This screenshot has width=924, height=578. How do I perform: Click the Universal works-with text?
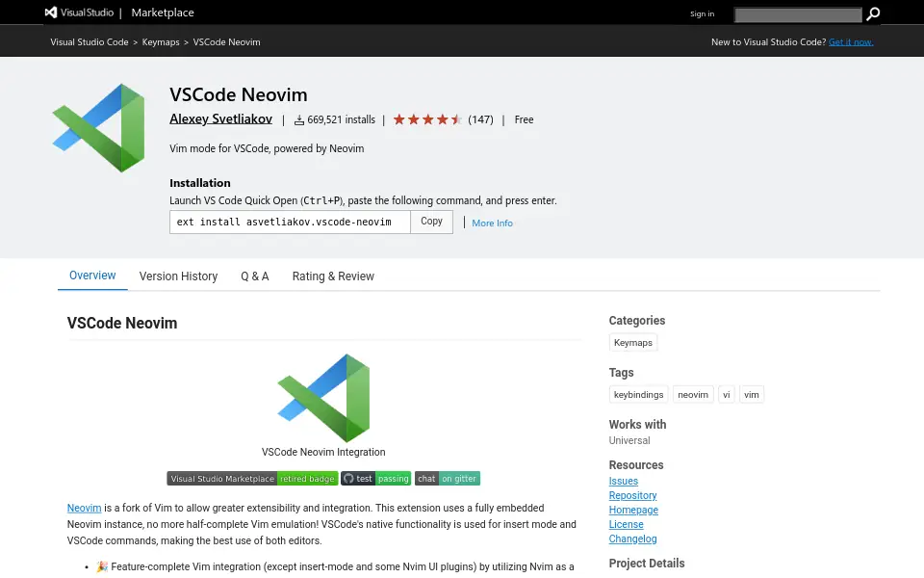coord(629,440)
